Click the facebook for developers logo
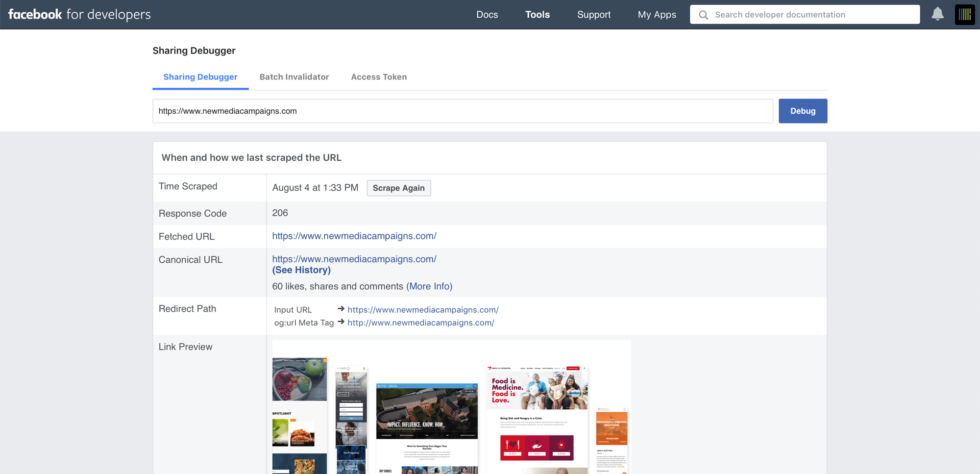The image size is (980, 474). 79,14
